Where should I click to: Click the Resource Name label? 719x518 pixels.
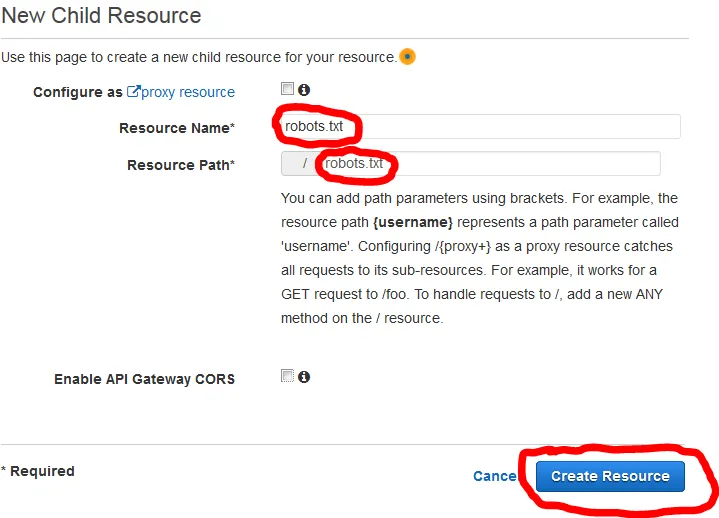click(x=176, y=128)
